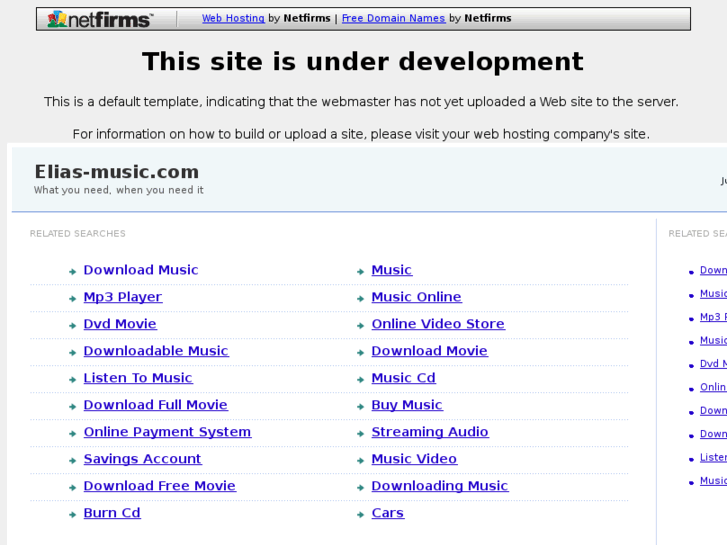
Task: Click the arrow icon beside Savings Account
Action: coord(72,461)
